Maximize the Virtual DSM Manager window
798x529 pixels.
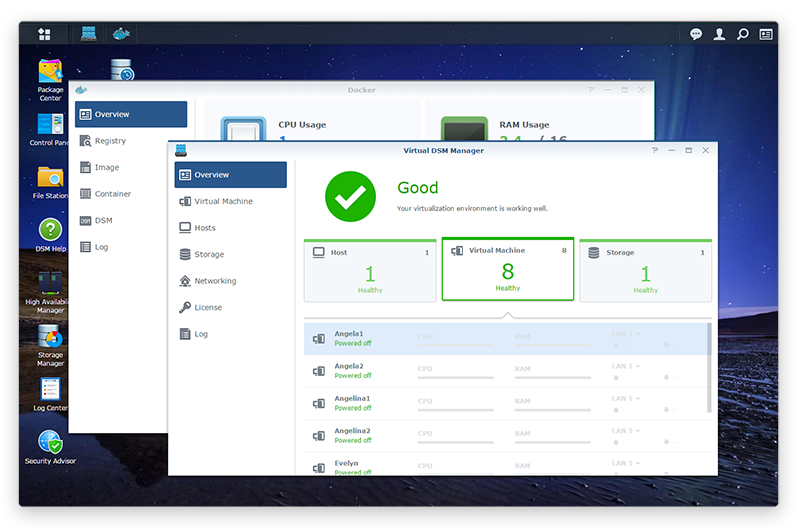(689, 150)
